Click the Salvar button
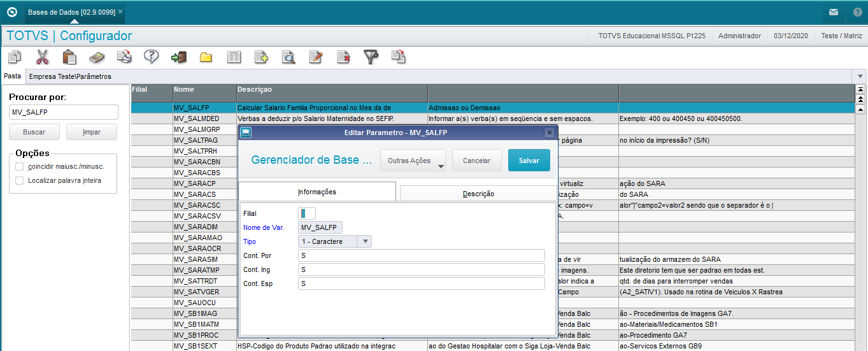 click(529, 161)
